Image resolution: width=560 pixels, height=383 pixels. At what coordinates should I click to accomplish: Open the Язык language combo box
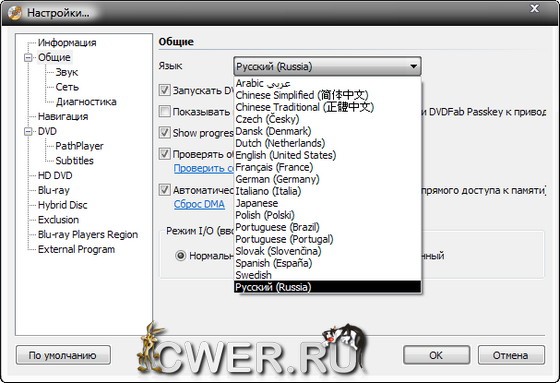click(327, 66)
